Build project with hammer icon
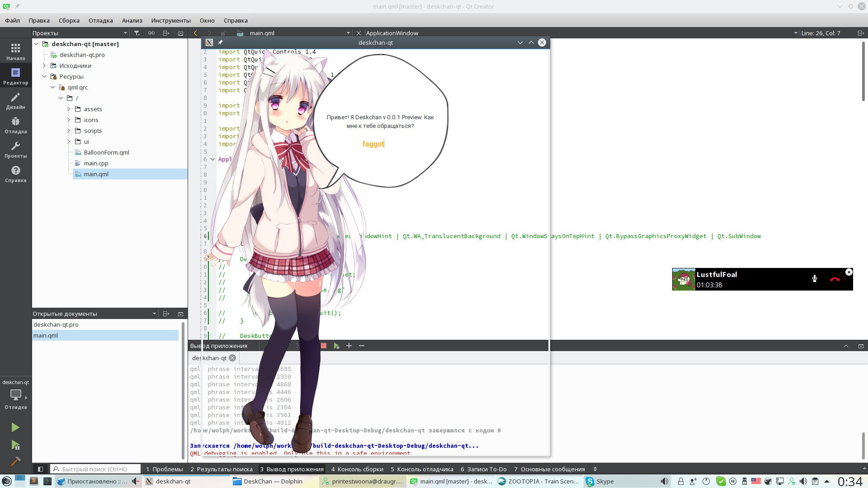Screen dimensions: 868x488 (x=15, y=461)
